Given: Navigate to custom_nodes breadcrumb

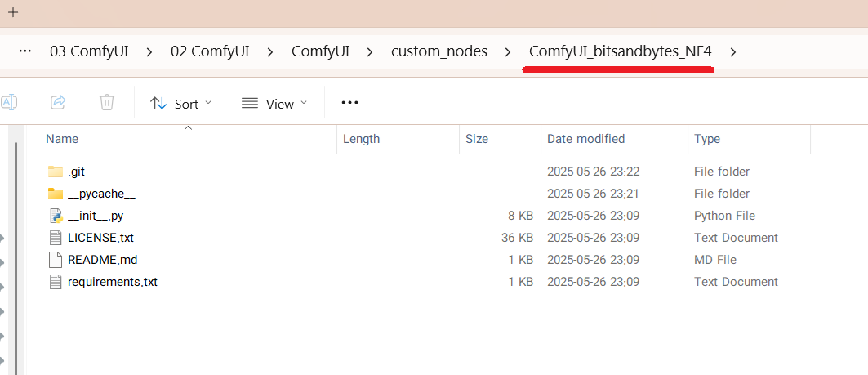Looking at the screenshot, I should (439, 51).
